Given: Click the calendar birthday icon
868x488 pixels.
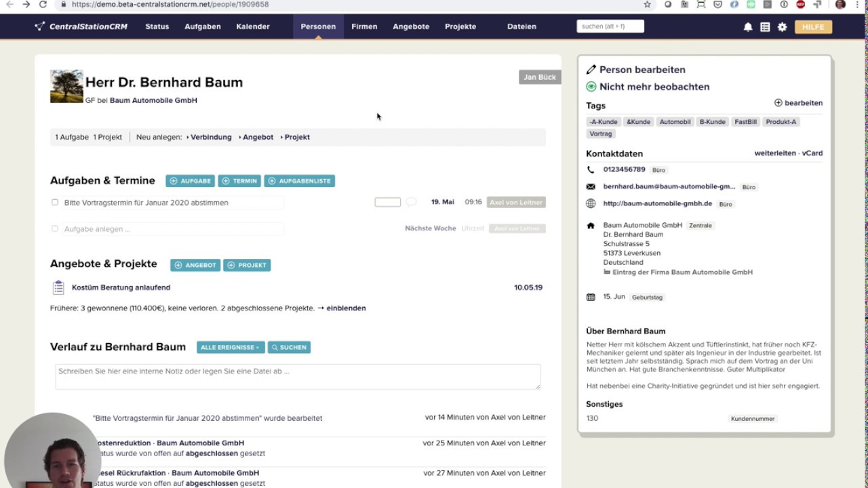Looking at the screenshot, I should 591,297.
